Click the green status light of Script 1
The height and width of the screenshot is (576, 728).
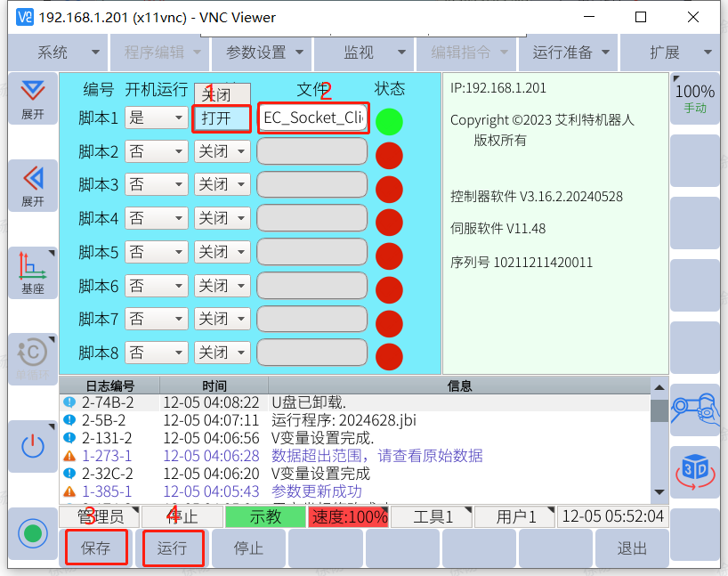tap(389, 121)
